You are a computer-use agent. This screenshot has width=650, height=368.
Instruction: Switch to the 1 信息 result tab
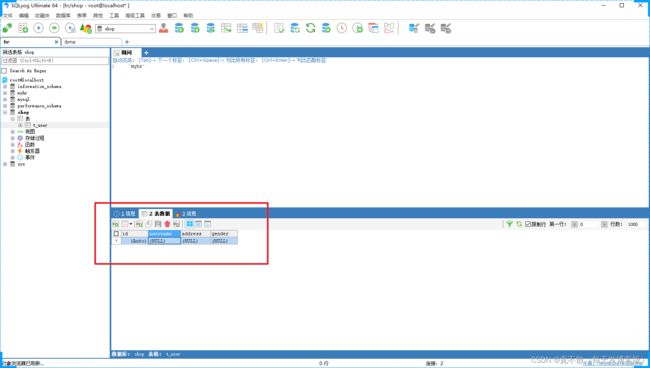125,213
